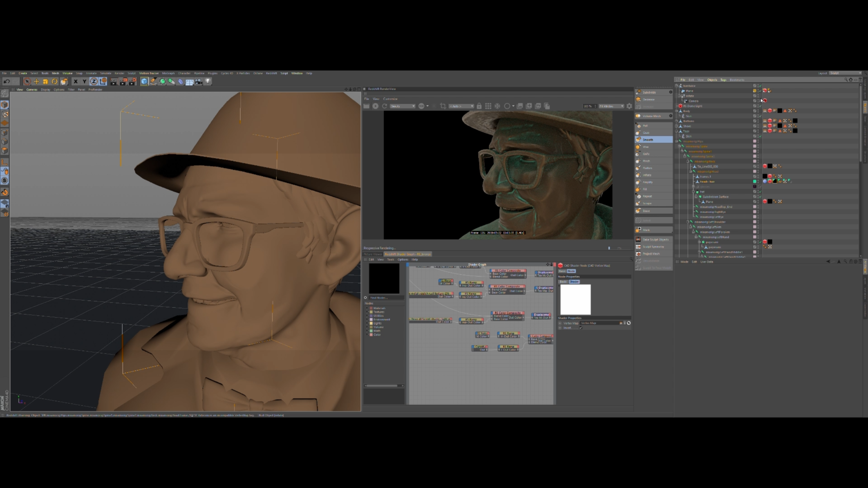868x488 pixels.
Task: Collapse the mixamorig:Hips hierarchy
Action: 676,141
